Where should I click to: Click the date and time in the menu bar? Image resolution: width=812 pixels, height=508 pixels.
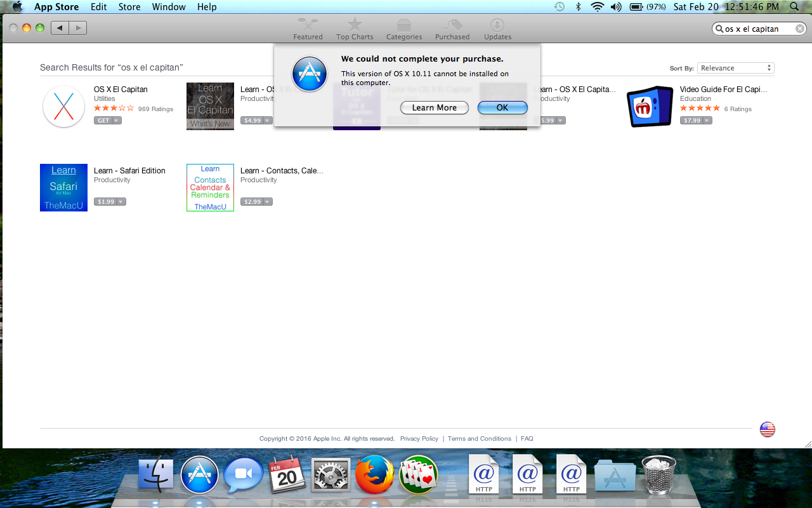726,7
